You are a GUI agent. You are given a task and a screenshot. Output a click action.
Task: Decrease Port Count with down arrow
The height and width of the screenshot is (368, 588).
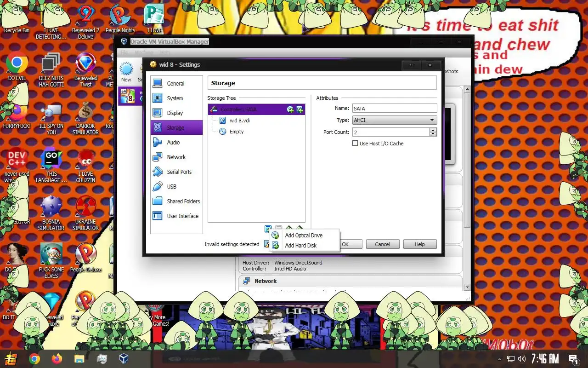[433, 134]
